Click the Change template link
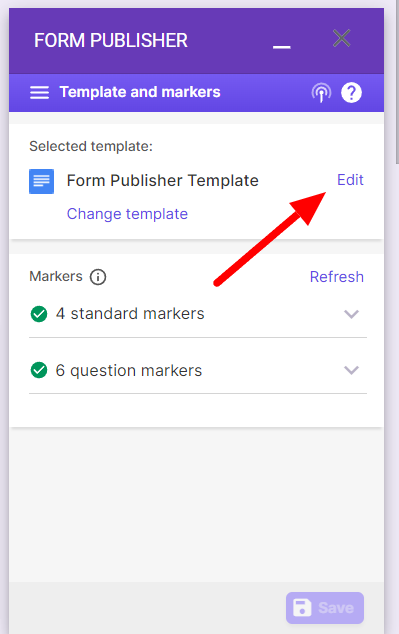The height and width of the screenshot is (634, 399). click(127, 214)
